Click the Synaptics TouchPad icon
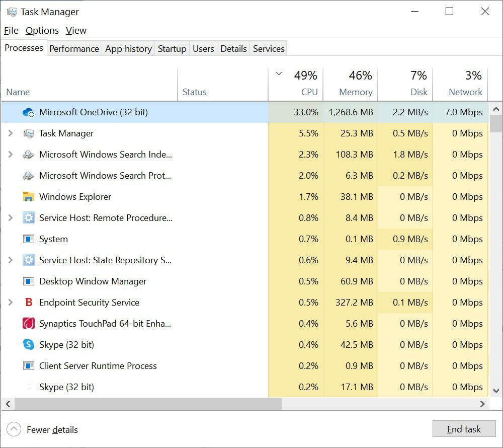503x448 pixels. pos(28,324)
